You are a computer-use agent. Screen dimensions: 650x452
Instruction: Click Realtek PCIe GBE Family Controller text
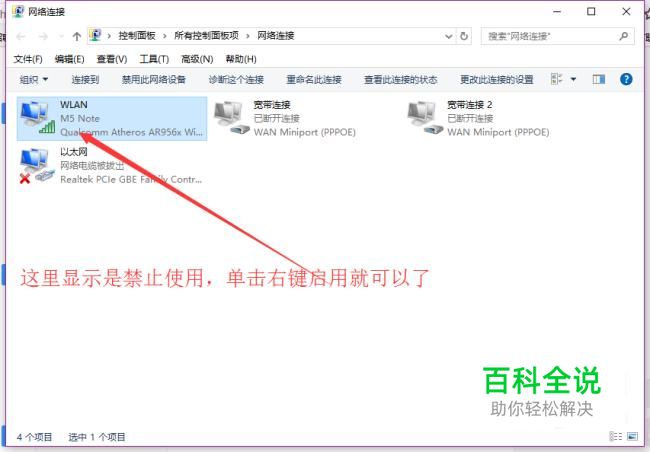pyautogui.click(x=131, y=180)
